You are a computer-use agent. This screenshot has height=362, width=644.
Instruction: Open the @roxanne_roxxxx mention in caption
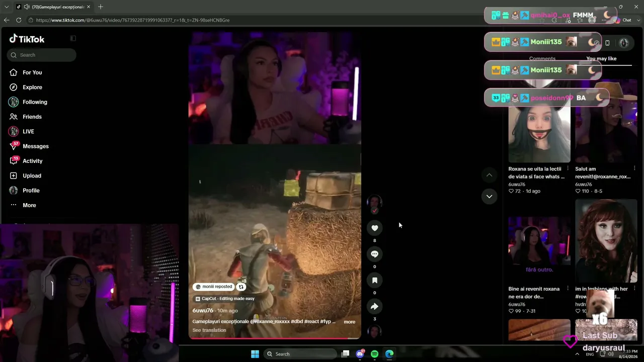(x=270, y=322)
